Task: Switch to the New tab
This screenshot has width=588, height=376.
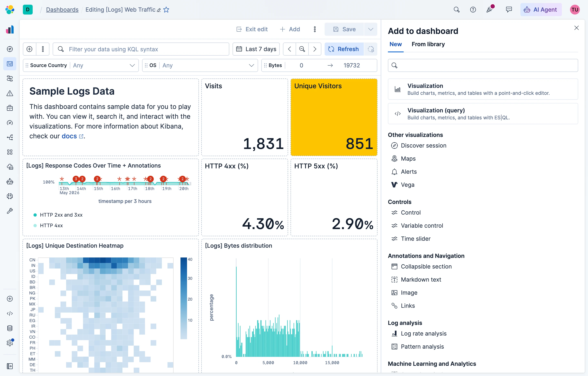Action: [x=396, y=44]
